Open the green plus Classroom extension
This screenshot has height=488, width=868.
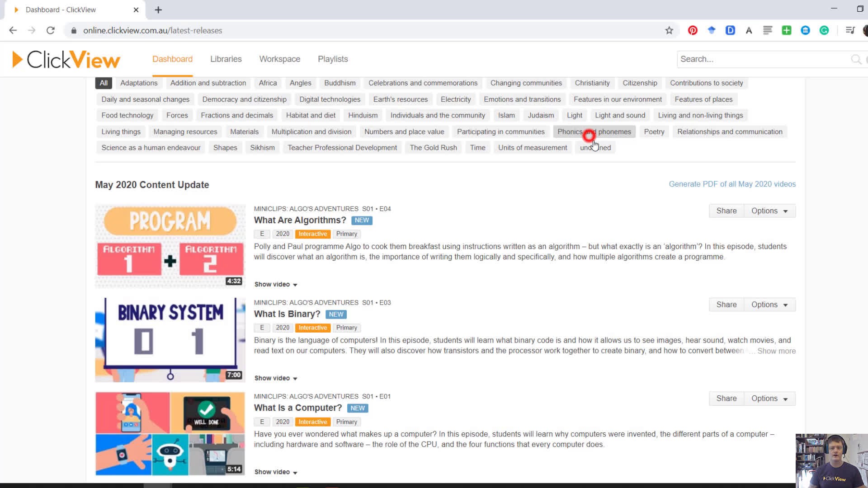pyautogui.click(x=787, y=30)
